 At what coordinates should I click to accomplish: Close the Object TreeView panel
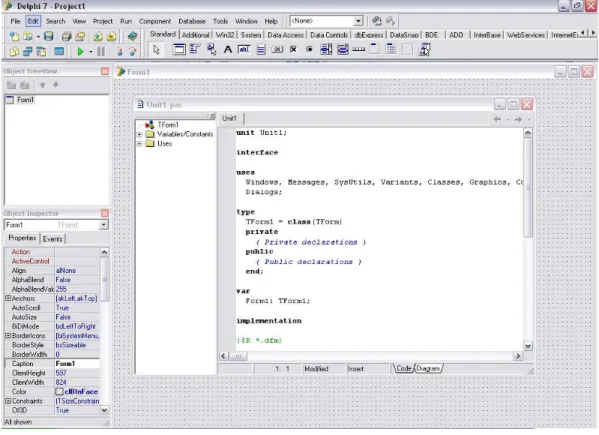105,71
